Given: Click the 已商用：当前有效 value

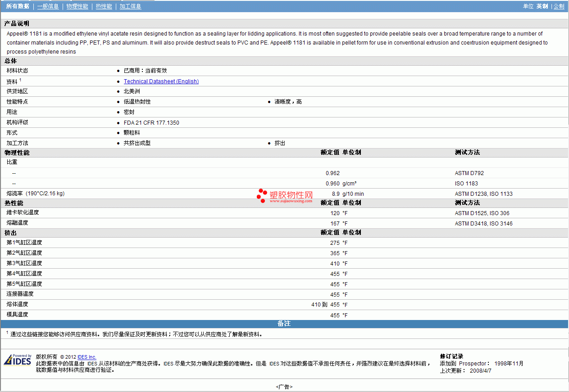Looking at the screenshot, I should click(145, 71).
